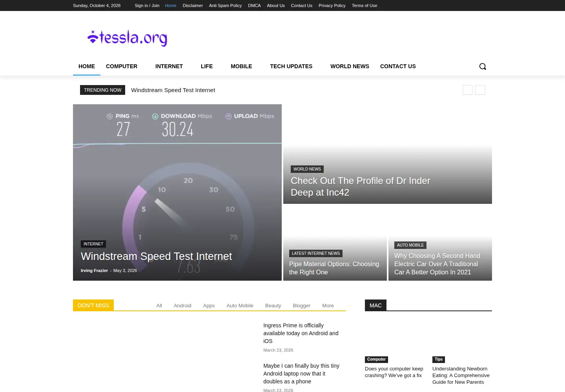Select the Android filter tab
The width and height of the screenshot is (565, 392).
(182, 306)
